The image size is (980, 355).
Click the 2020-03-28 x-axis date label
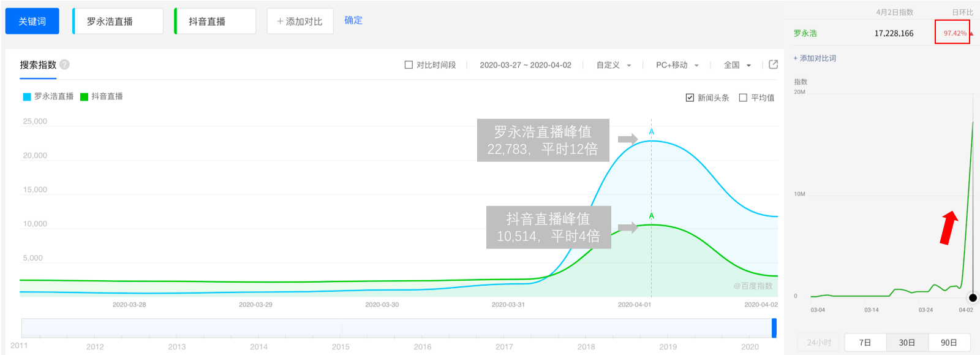(129, 305)
